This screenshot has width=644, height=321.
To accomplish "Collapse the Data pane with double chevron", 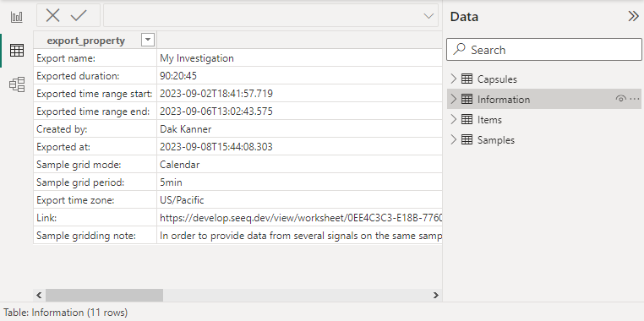I will pyautogui.click(x=633, y=16).
